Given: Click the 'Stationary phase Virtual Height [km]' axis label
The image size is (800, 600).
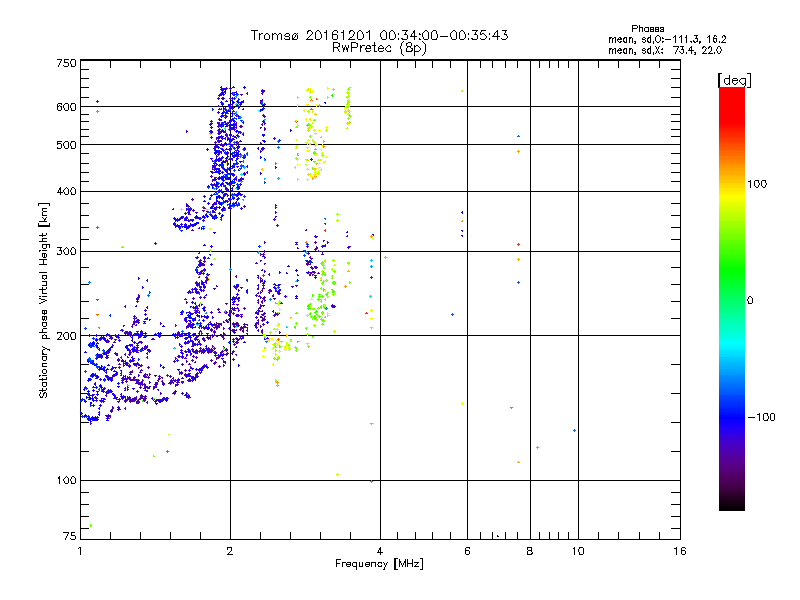Looking at the screenshot, I should [44, 300].
